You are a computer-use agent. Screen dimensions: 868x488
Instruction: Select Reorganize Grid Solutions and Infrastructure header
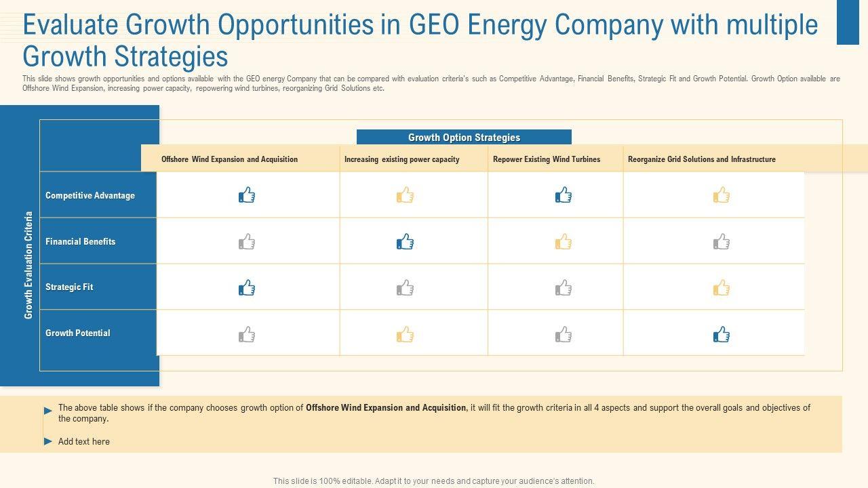point(701,159)
